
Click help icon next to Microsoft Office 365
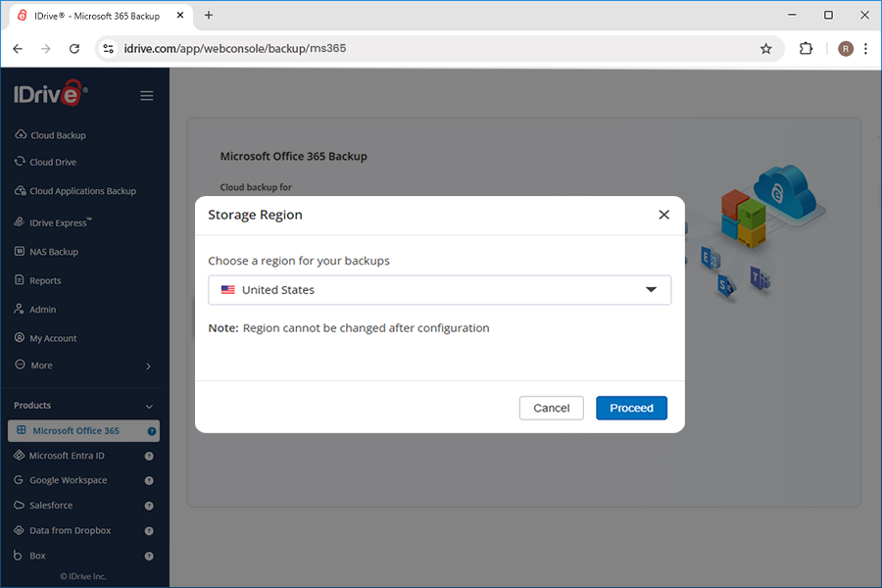click(151, 431)
